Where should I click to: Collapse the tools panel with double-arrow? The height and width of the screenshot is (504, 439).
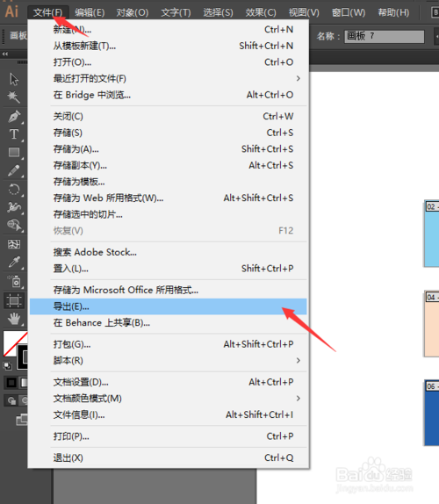5,54
